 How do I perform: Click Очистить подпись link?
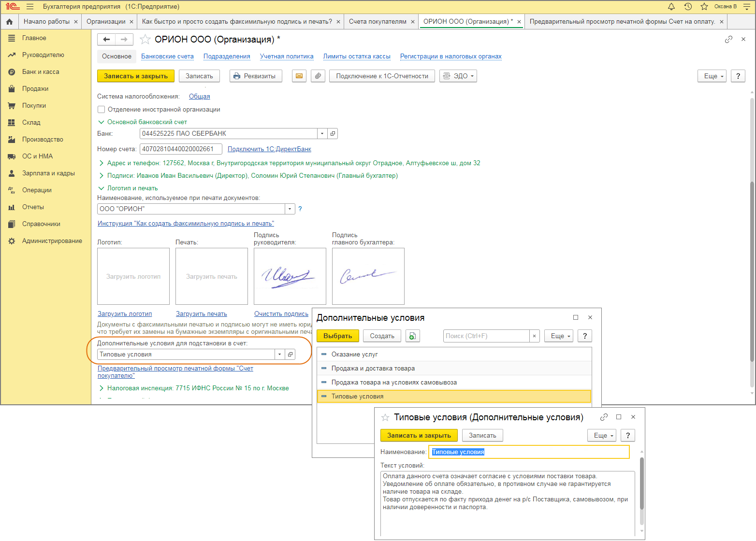pyautogui.click(x=281, y=314)
